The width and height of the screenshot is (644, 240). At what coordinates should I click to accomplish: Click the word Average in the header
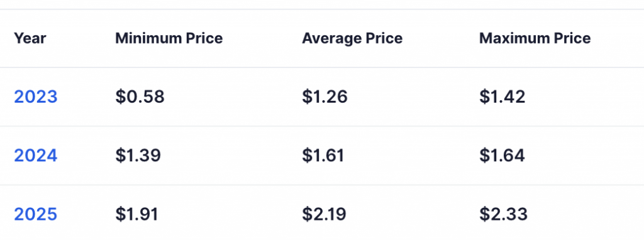[330, 38]
